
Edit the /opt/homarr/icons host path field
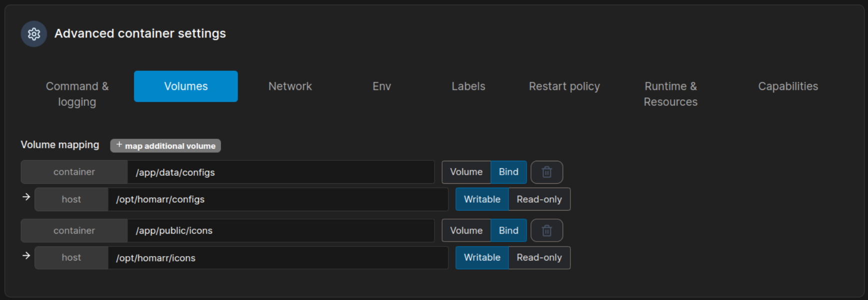pos(277,258)
